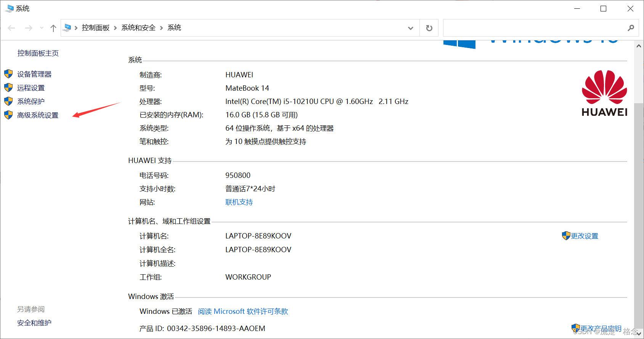Select 控制面板 in the breadcrumb path
The image size is (644, 339).
(x=96, y=28)
